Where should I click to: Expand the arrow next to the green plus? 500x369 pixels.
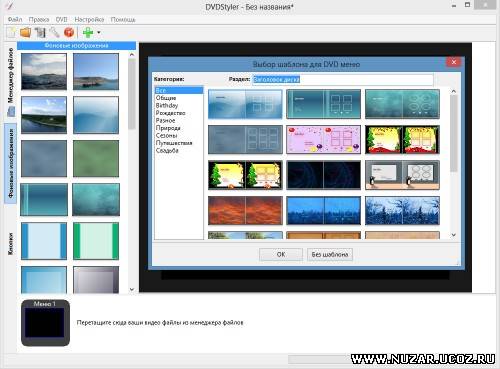coord(99,33)
